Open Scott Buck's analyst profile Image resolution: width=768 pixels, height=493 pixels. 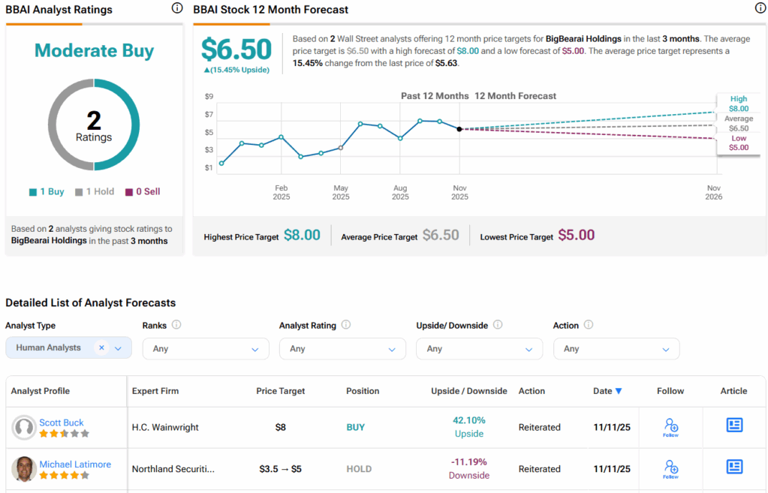pyautogui.click(x=60, y=422)
